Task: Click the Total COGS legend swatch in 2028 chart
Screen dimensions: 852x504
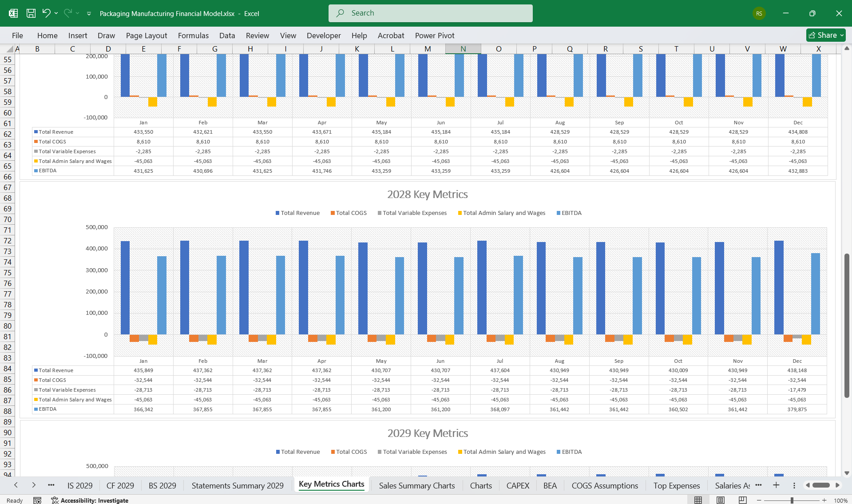Action: 333,213
